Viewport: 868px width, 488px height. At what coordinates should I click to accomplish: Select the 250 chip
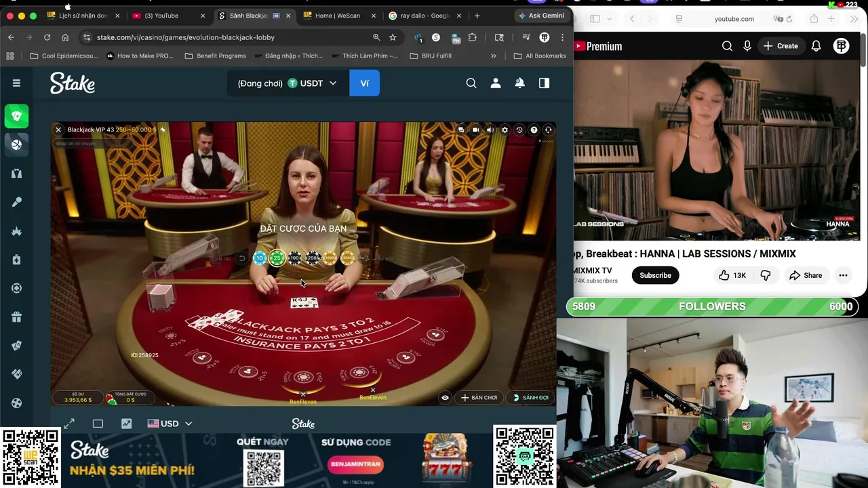click(x=312, y=258)
